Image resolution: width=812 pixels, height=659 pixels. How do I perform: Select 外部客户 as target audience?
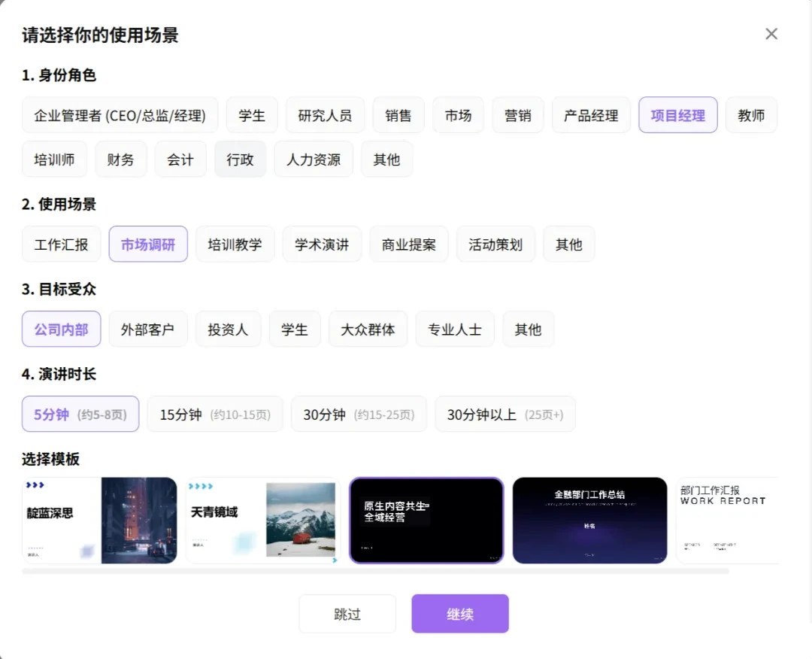point(148,329)
